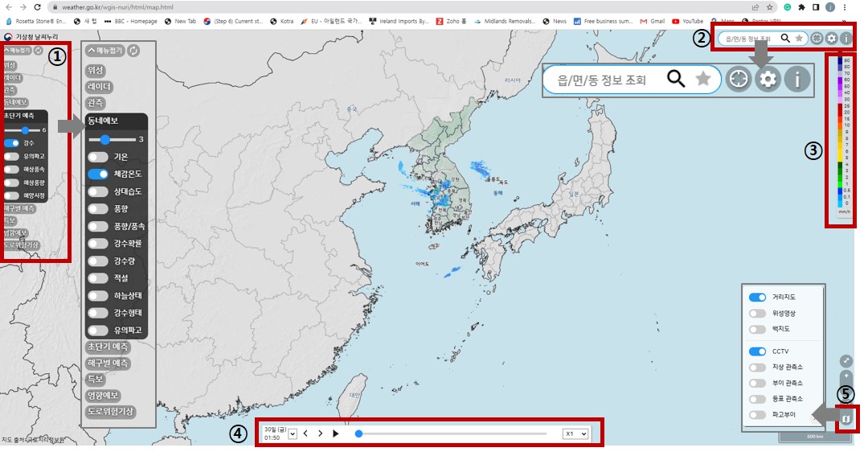The width and height of the screenshot is (868, 456).
Task: Click the browser back arrow
Action: [x=8, y=7]
